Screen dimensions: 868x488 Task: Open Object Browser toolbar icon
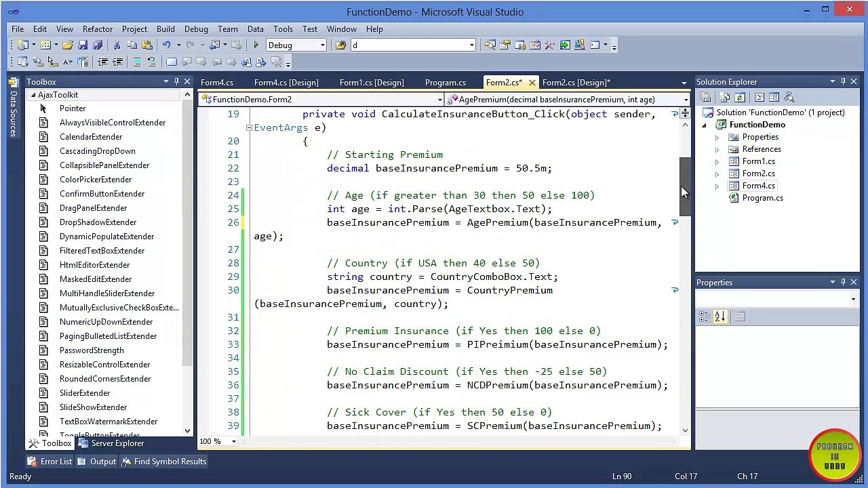pos(535,45)
